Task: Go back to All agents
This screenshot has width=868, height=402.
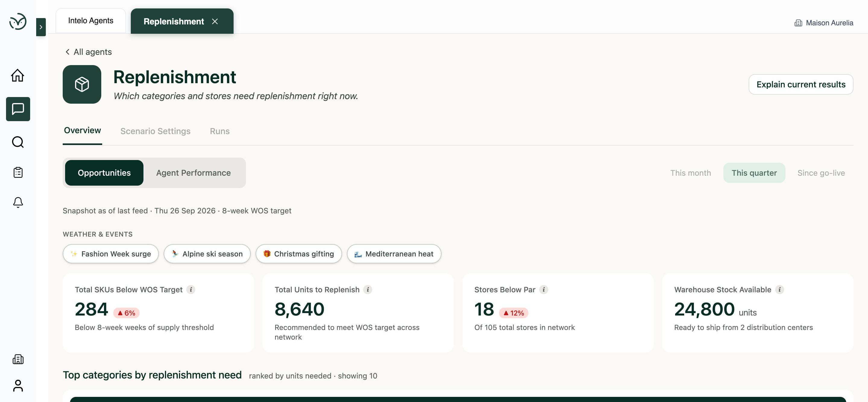Action: click(x=88, y=52)
